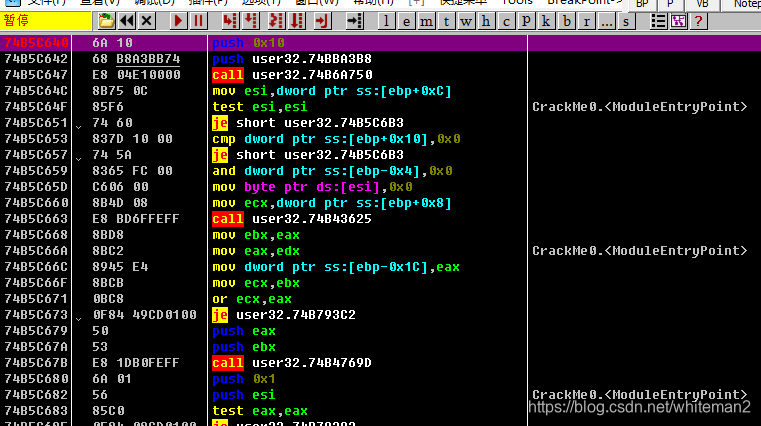Click the Trace over toolbar icon

pos(297,21)
